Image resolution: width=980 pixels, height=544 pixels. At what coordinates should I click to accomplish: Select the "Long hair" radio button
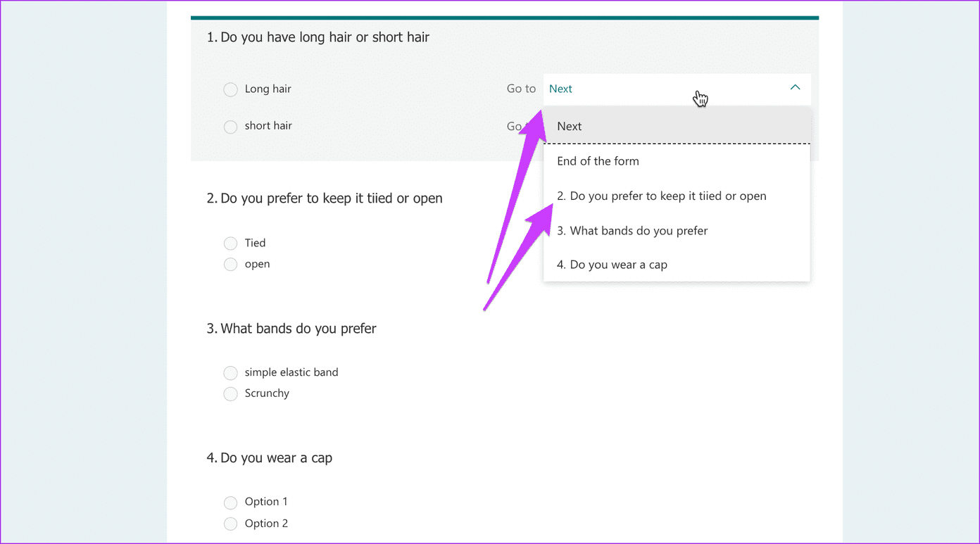coord(230,89)
